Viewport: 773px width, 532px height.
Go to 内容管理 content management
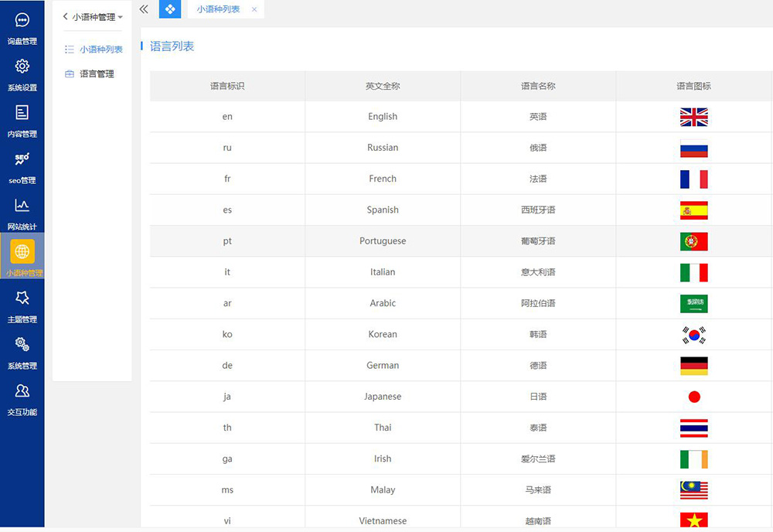coord(22,114)
